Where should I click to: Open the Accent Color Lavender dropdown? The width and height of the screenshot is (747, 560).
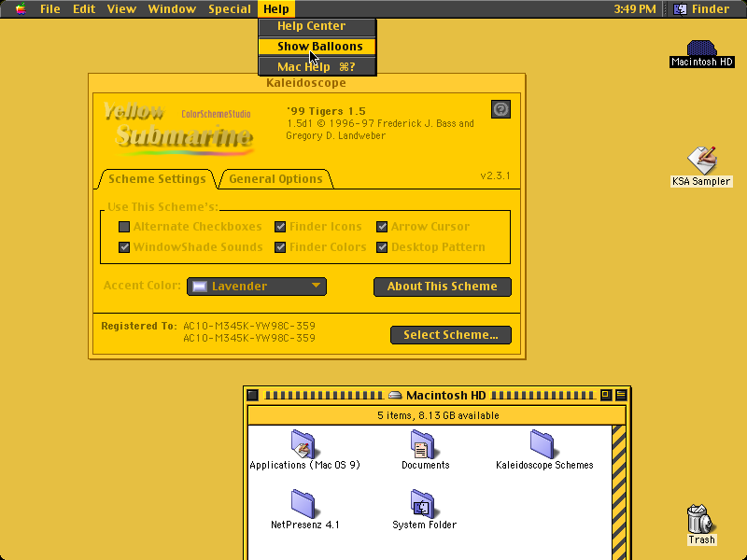tap(257, 287)
